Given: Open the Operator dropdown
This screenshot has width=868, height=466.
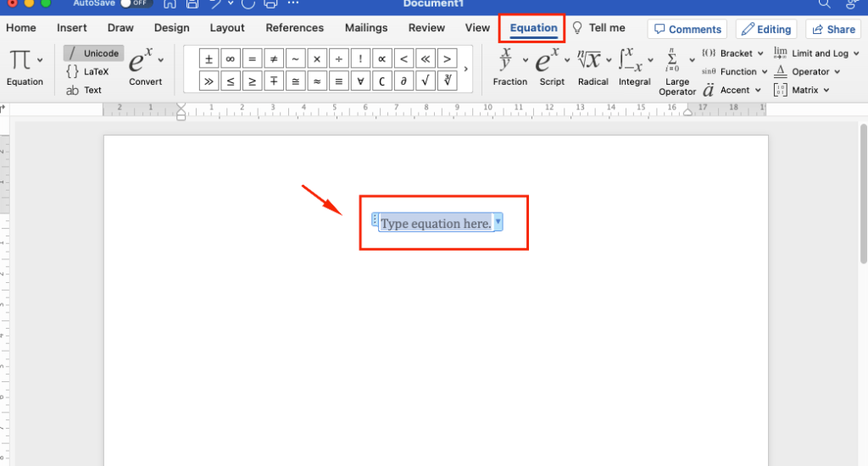Looking at the screenshot, I should point(807,71).
